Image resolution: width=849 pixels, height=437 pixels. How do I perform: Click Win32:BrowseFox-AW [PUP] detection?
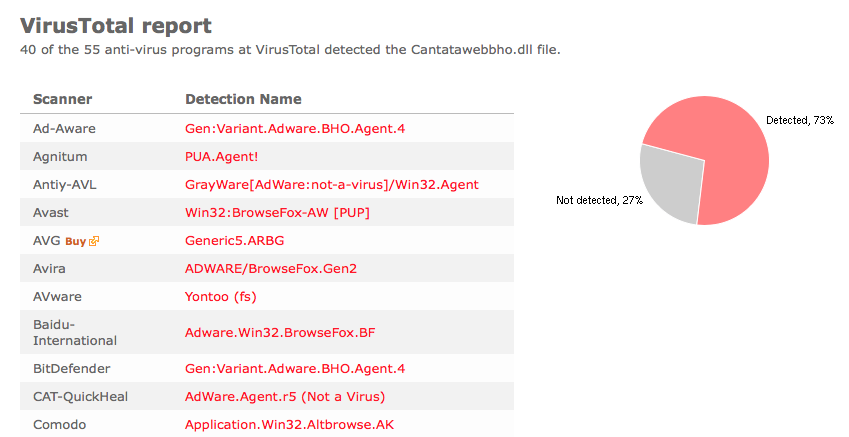point(277,213)
